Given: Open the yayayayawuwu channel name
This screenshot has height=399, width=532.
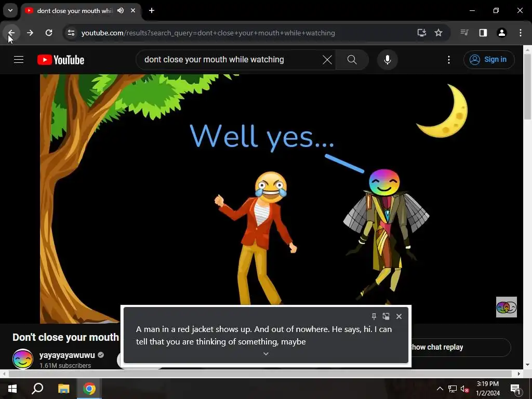Looking at the screenshot, I should [x=67, y=355].
